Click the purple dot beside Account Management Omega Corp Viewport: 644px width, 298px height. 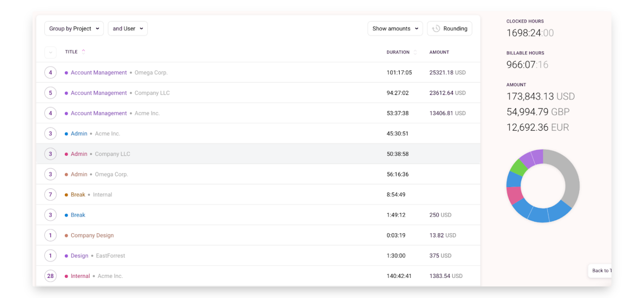tap(66, 72)
